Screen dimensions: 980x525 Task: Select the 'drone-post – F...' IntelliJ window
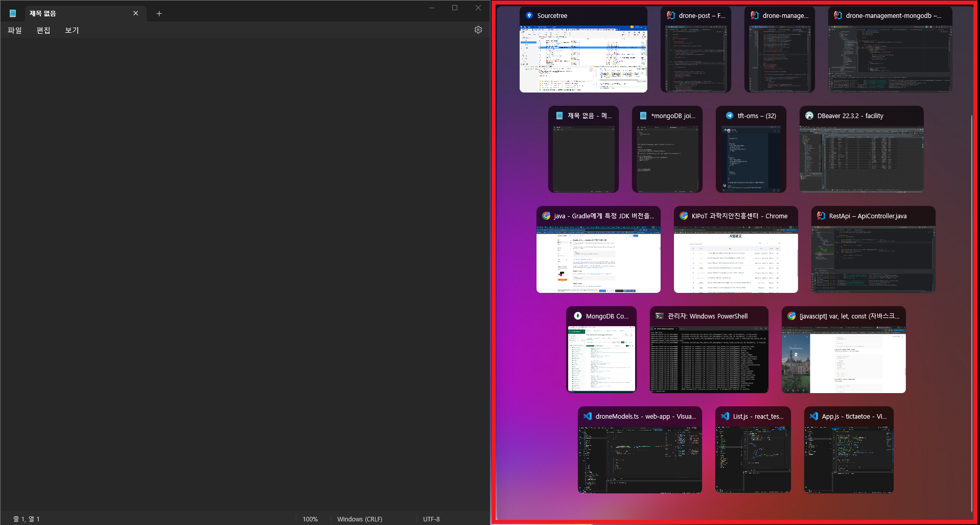click(696, 50)
